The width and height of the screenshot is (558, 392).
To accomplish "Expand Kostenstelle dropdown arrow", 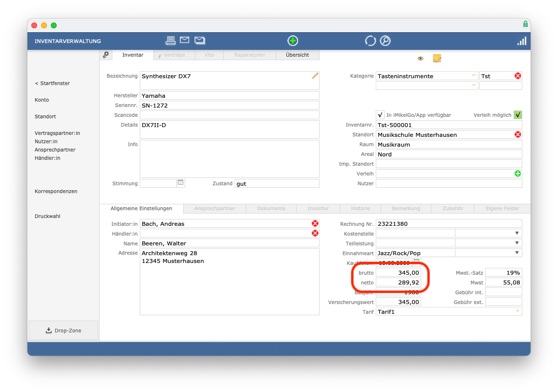I will click(517, 233).
